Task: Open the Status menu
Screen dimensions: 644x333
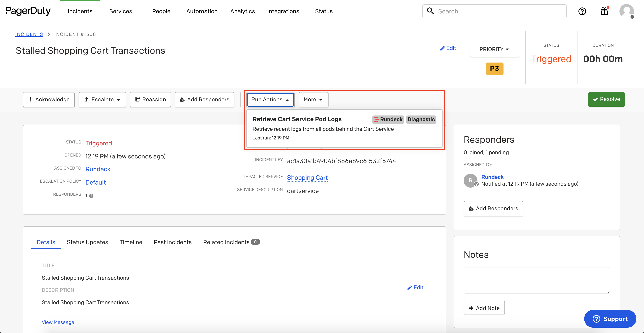Action: click(x=324, y=11)
